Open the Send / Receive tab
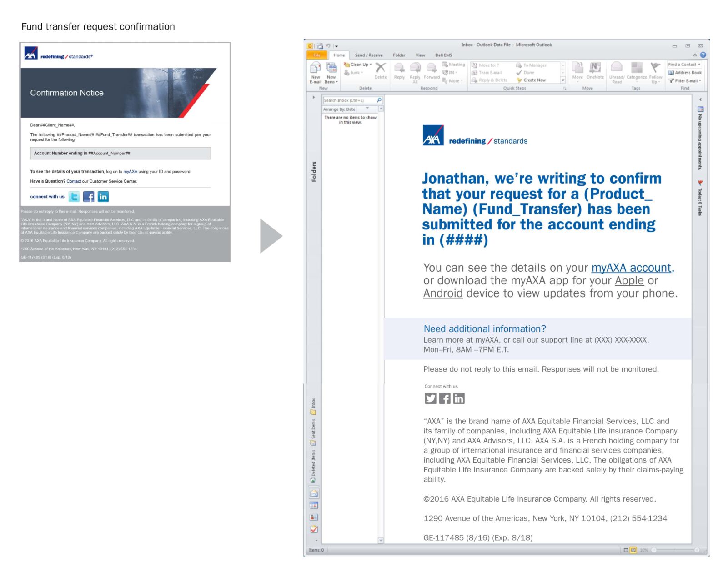Screen dimensions: 728x562 tap(369, 55)
